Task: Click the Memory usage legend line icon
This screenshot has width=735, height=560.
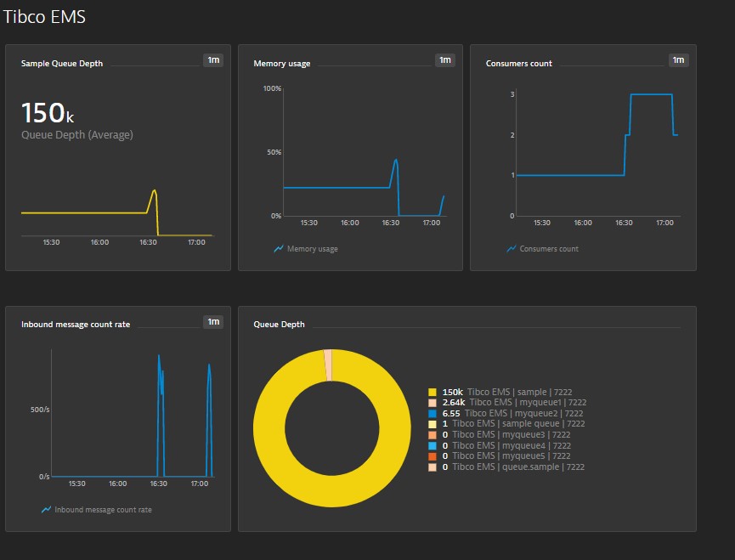Action: (279, 249)
